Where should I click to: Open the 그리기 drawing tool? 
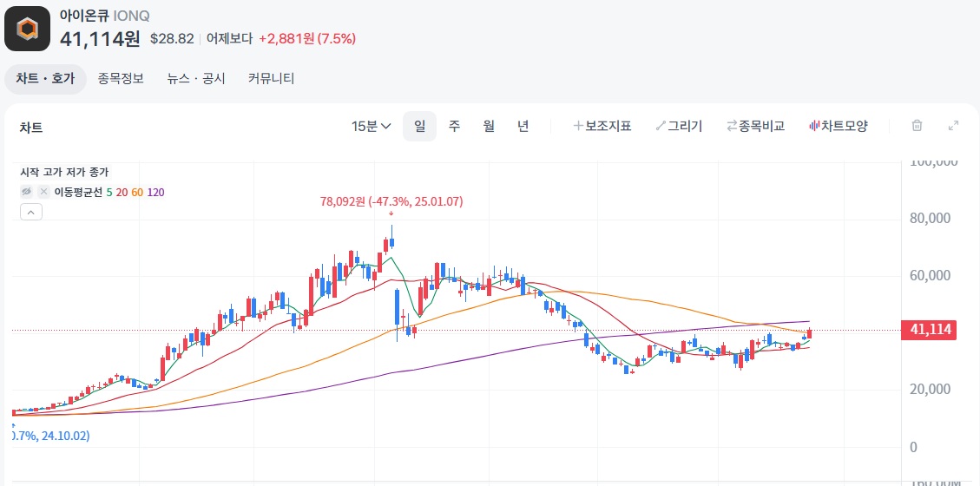pyautogui.click(x=679, y=126)
